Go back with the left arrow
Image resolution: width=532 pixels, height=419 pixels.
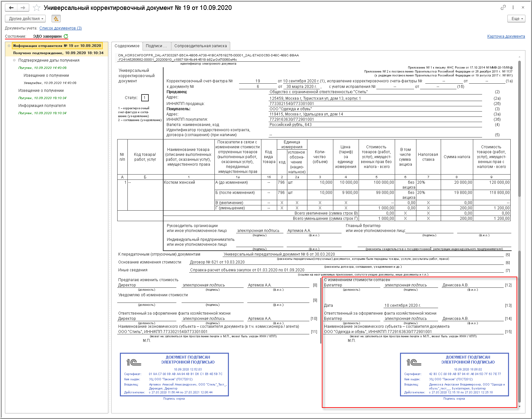click(11, 8)
